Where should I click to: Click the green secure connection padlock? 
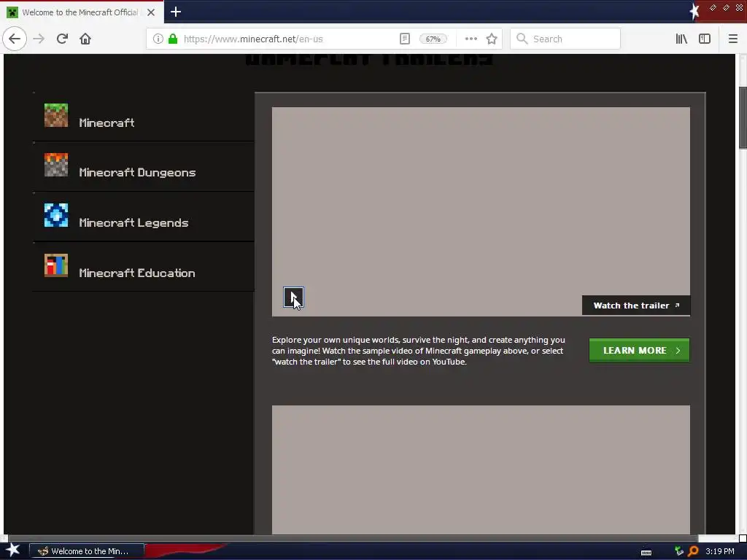pos(173,39)
